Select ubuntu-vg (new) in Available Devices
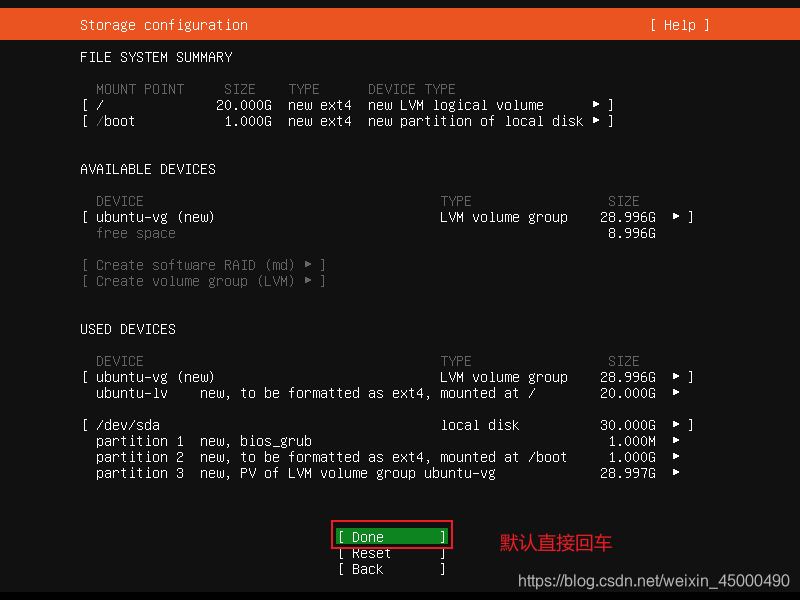Image resolution: width=800 pixels, height=600 pixels. coord(387,217)
